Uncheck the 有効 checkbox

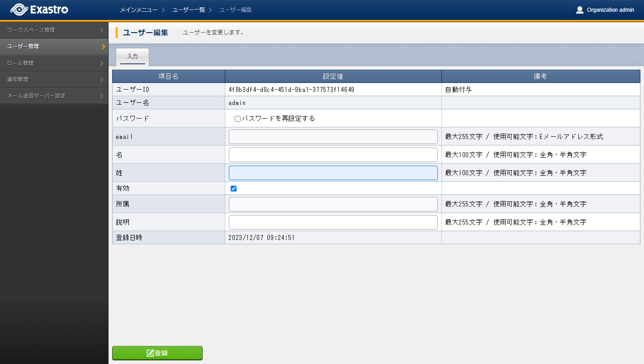click(x=234, y=189)
